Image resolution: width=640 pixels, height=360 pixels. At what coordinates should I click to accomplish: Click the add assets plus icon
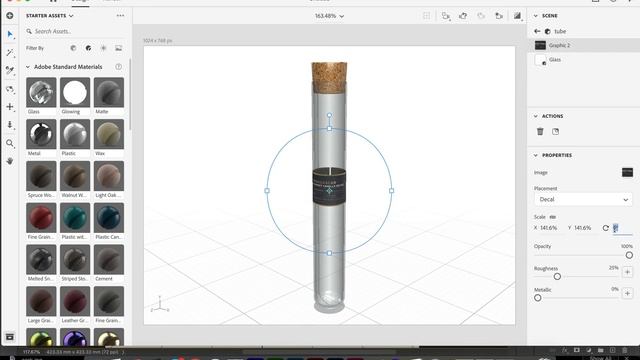pyautogui.click(x=10, y=16)
